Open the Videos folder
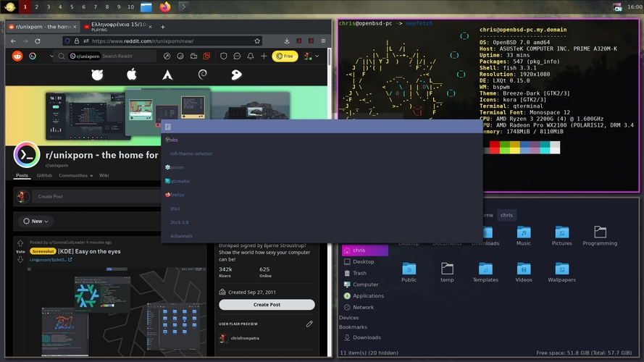The width and height of the screenshot is (644, 362). (524, 272)
